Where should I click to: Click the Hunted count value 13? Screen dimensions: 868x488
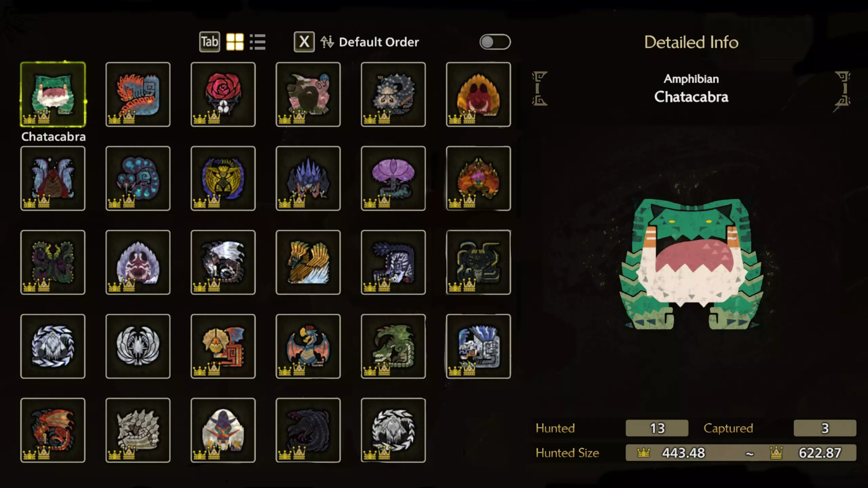(x=657, y=428)
